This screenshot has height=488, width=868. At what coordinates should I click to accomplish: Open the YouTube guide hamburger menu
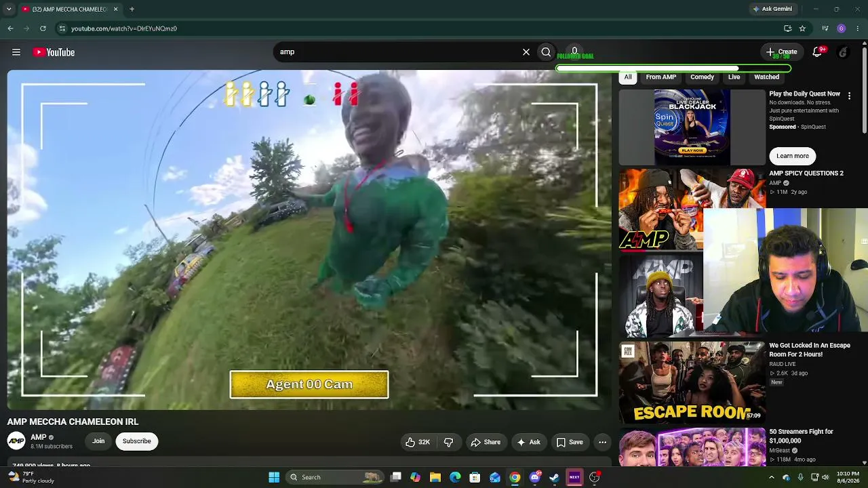16,52
